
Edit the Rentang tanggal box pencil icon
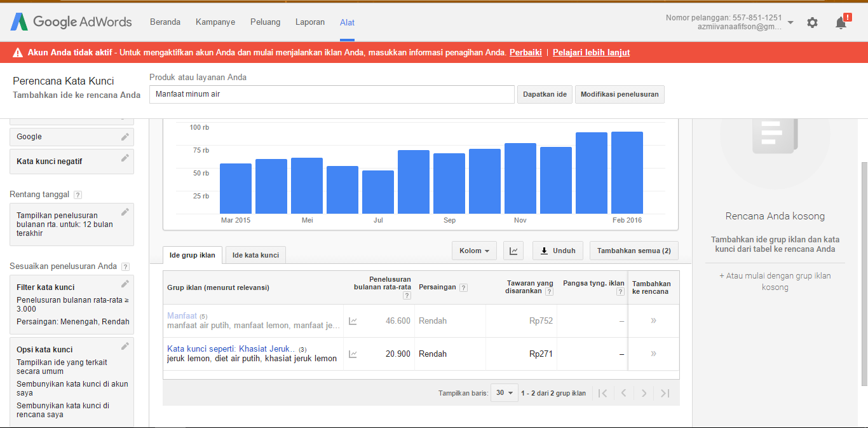[x=125, y=212]
